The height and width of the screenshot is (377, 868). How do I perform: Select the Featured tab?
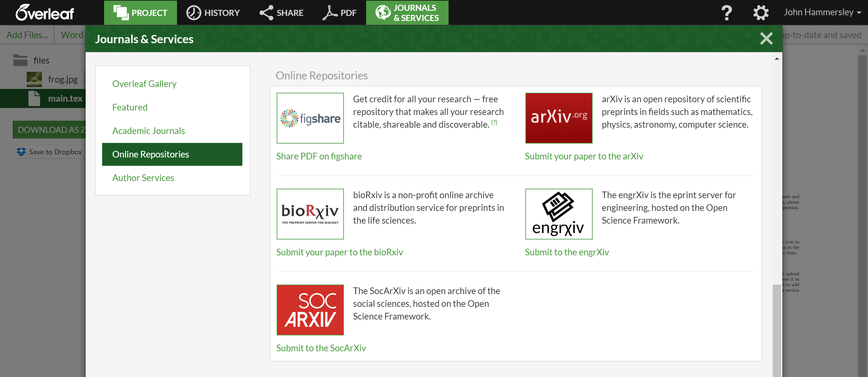pyautogui.click(x=129, y=106)
